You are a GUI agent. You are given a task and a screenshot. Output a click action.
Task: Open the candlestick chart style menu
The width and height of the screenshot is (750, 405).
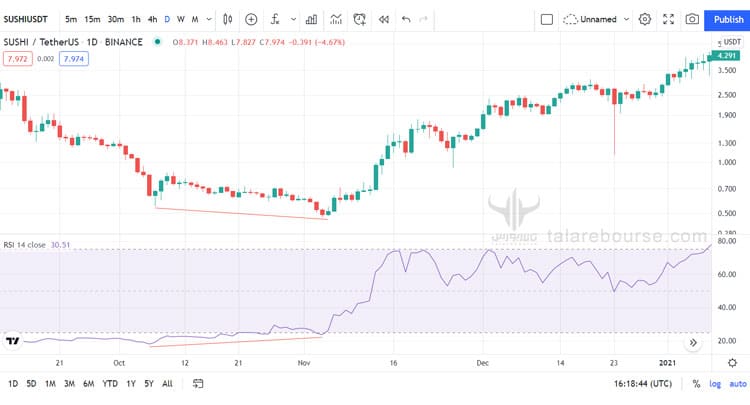pyautogui.click(x=228, y=20)
